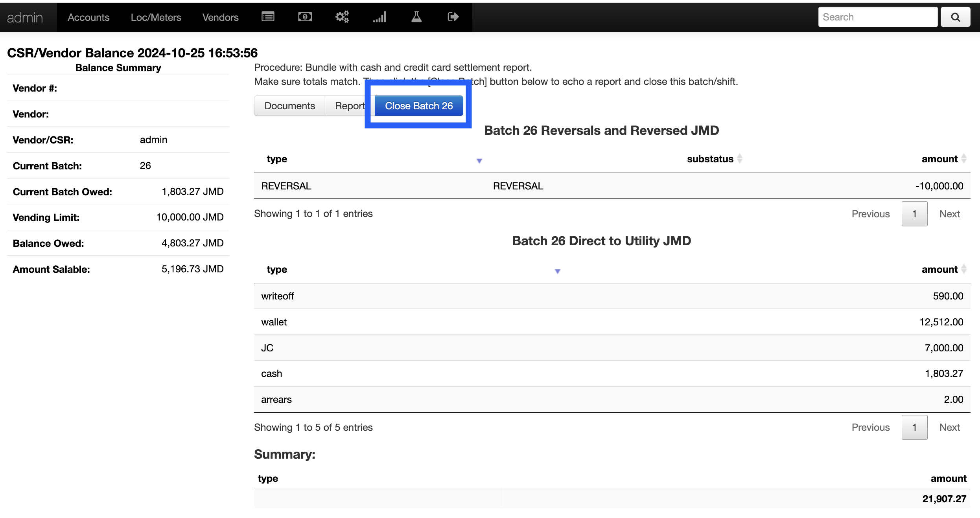The width and height of the screenshot is (980, 518).
Task: Click Next in reversals table pagination
Action: [949, 214]
